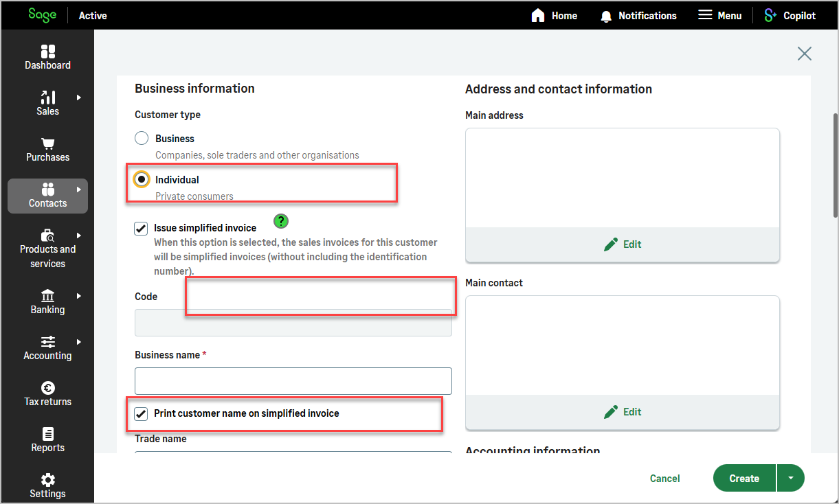The image size is (839, 504).
Task: Open Sales section in sidebar
Action: 47,104
